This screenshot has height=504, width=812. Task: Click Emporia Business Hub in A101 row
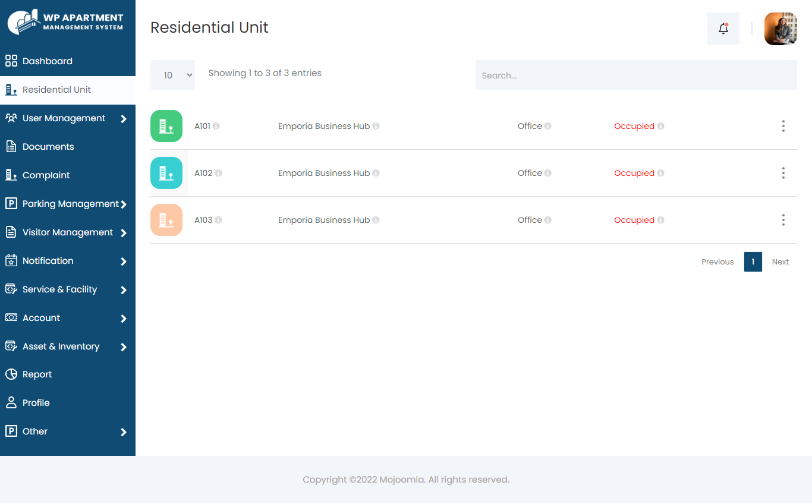pos(324,126)
